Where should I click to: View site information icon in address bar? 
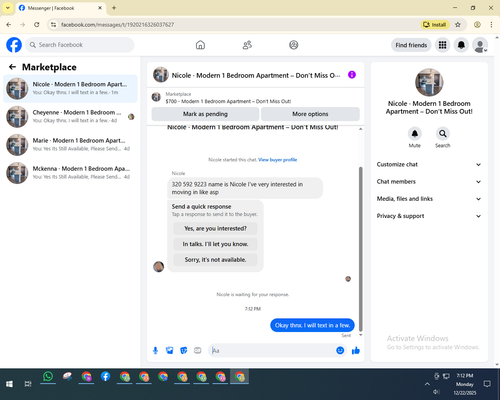pos(53,25)
